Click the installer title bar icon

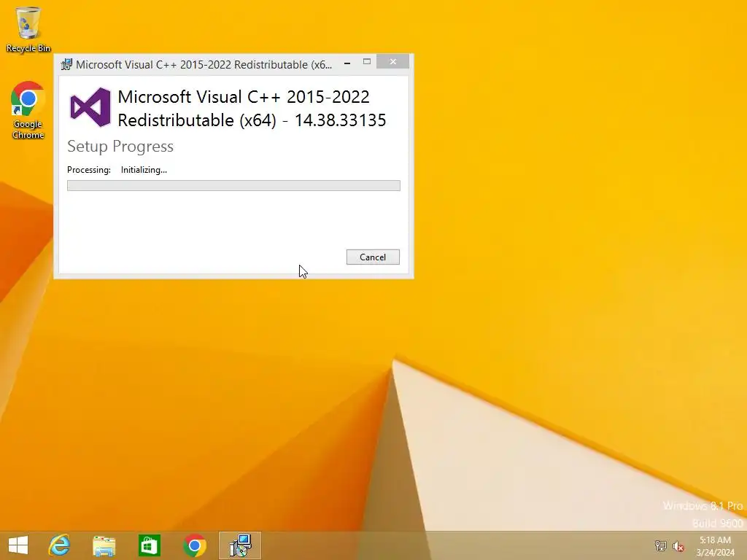66,64
